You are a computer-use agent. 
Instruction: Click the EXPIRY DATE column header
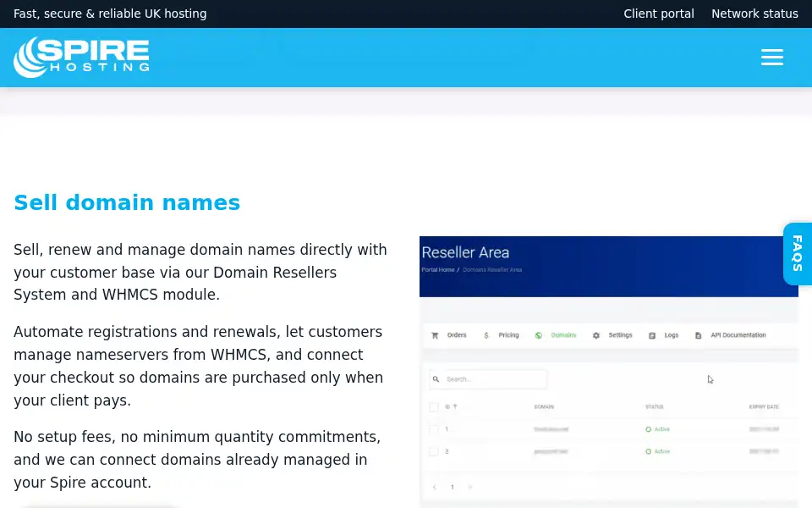click(764, 407)
